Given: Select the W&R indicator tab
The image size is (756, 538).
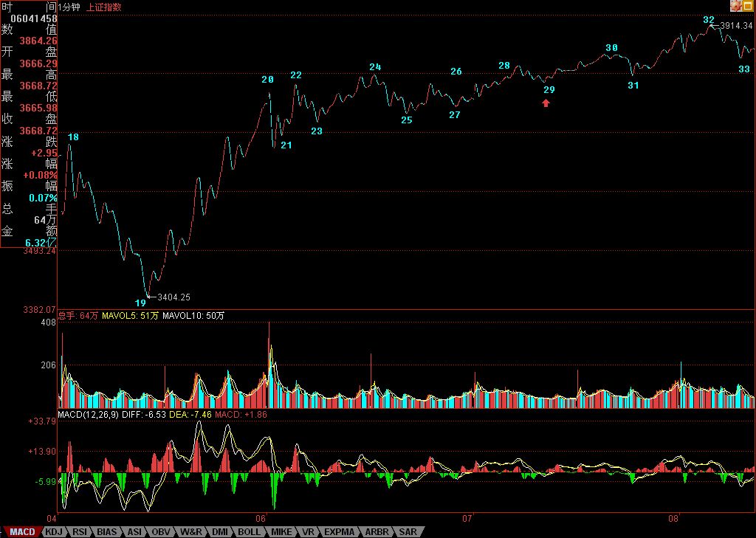Looking at the screenshot, I should point(191,531).
